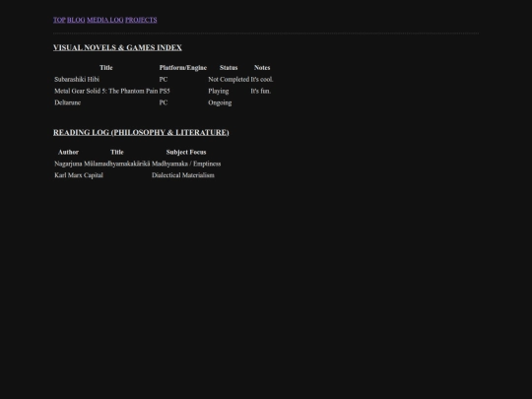Click the PS5 platform cell
532x399 pixels.
pyautogui.click(x=165, y=91)
